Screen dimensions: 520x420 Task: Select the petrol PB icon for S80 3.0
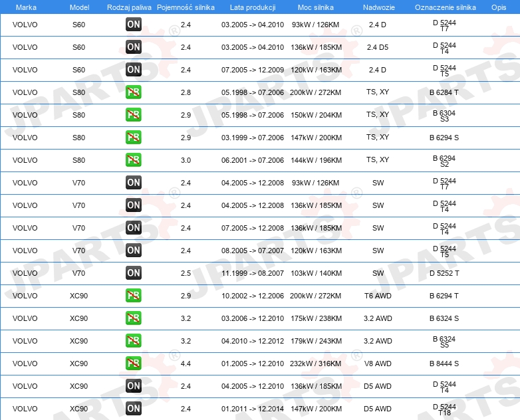click(134, 159)
